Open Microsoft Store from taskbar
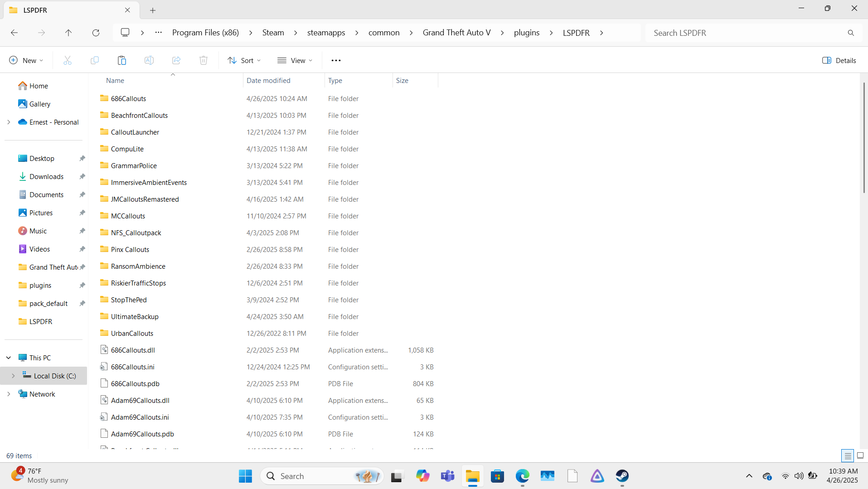The image size is (868, 489). tap(497, 476)
